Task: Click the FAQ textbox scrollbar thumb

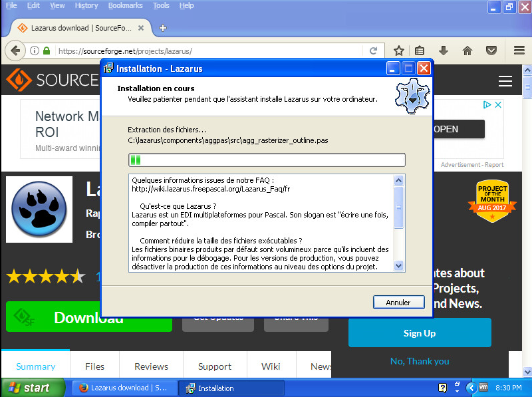Action: pos(398,207)
